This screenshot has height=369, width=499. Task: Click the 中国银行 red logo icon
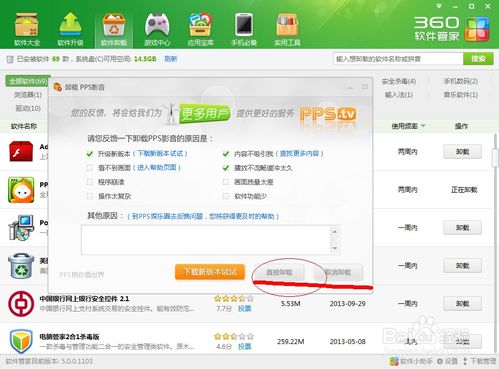click(x=21, y=304)
